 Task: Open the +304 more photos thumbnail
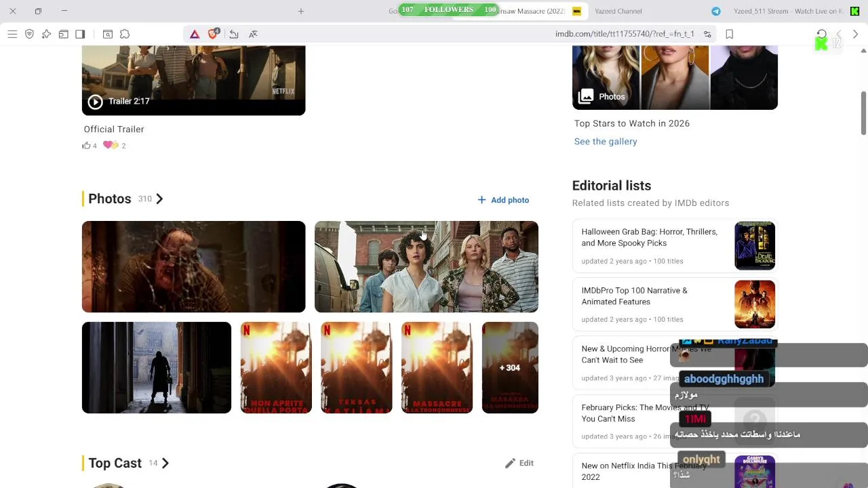click(x=510, y=367)
